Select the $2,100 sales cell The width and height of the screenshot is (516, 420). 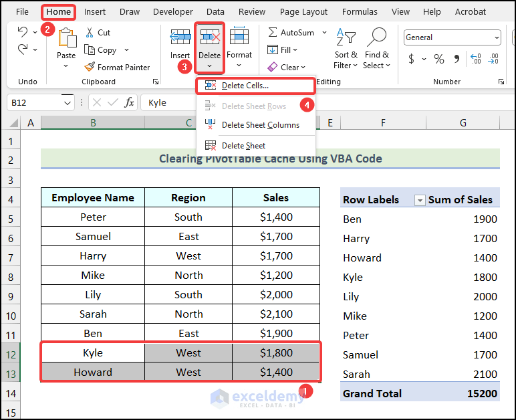coord(276,314)
